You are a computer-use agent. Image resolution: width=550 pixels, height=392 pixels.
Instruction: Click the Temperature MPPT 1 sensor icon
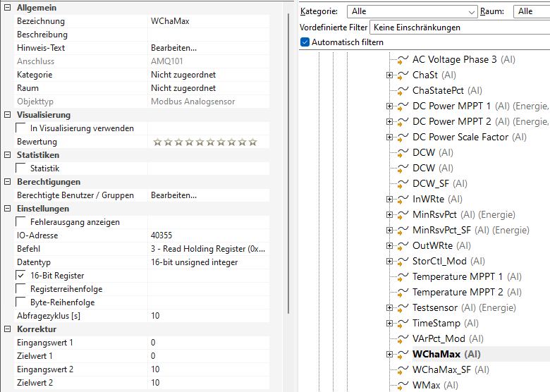[403, 277]
